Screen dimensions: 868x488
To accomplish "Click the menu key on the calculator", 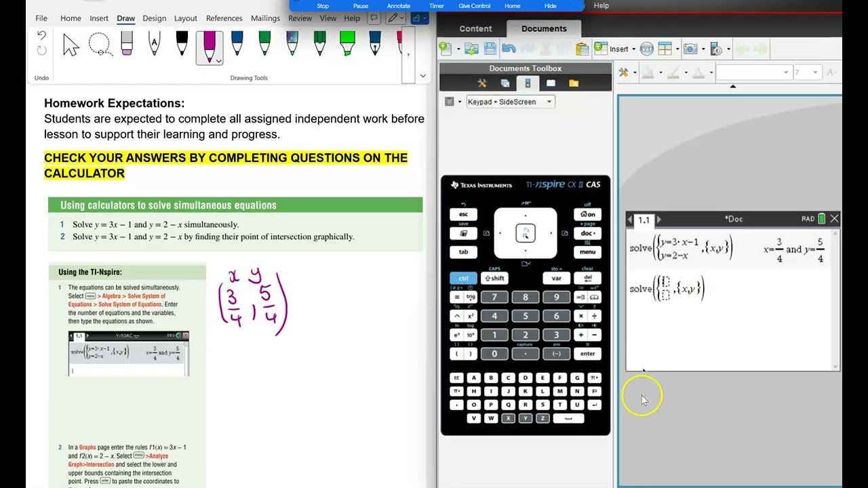I will [x=587, y=252].
